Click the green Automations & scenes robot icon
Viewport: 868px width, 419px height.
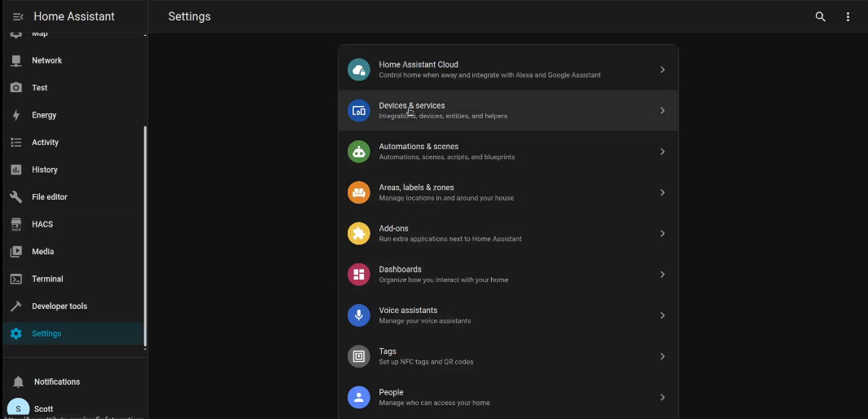pyautogui.click(x=358, y=152)
